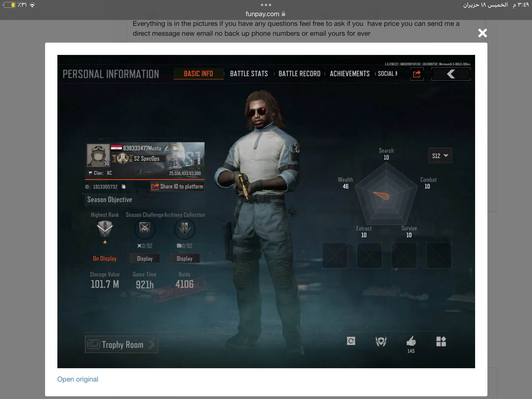Image resolution: width=532 pixels, height=399 pixels.
Task: Open the Social tab
Action: pos(388,74)
